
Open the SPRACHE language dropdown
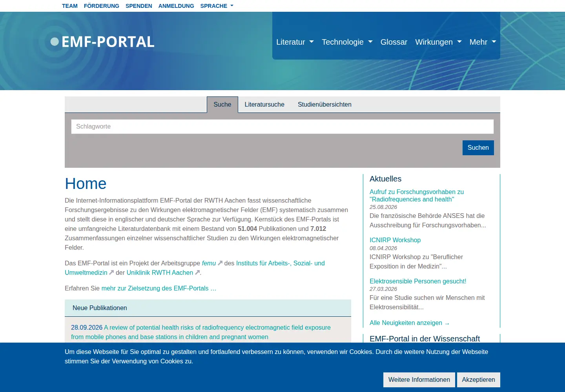217,6
